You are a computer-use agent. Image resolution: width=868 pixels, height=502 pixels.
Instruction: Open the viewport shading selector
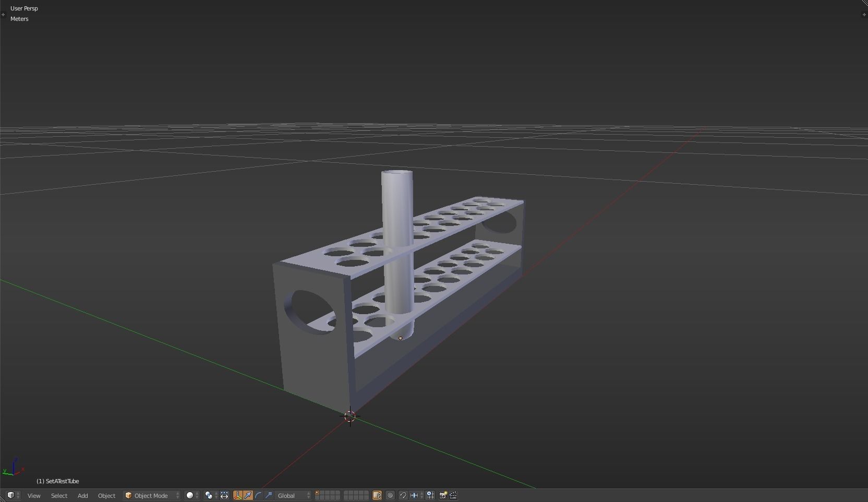(x=192, y=495)
